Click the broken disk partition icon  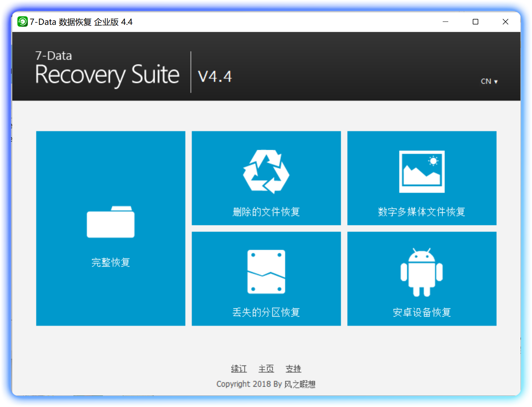pos(266,272)
